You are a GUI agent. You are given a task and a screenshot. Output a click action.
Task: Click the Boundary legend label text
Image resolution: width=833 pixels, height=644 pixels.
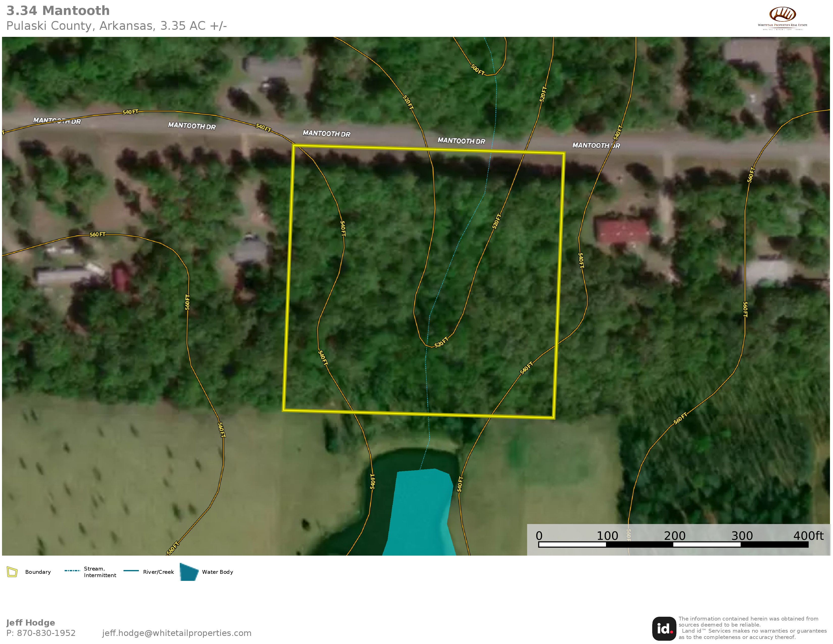click(x=38, y=572)
